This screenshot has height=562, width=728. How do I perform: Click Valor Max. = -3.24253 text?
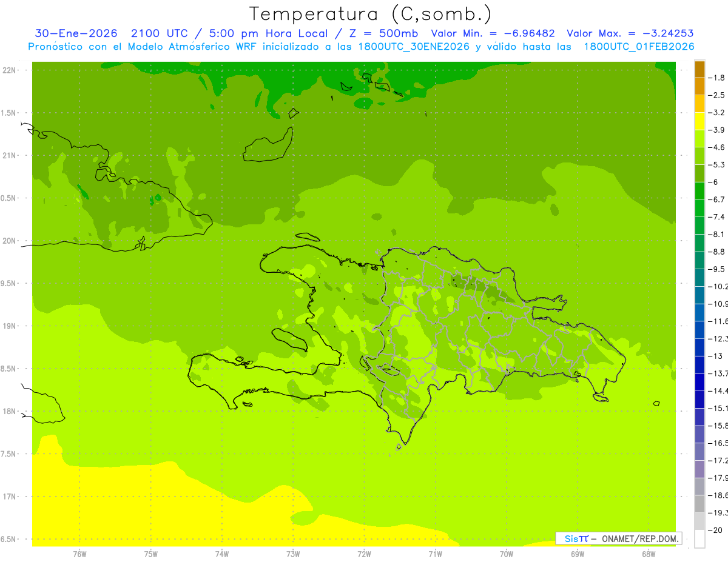coord(630,33)
